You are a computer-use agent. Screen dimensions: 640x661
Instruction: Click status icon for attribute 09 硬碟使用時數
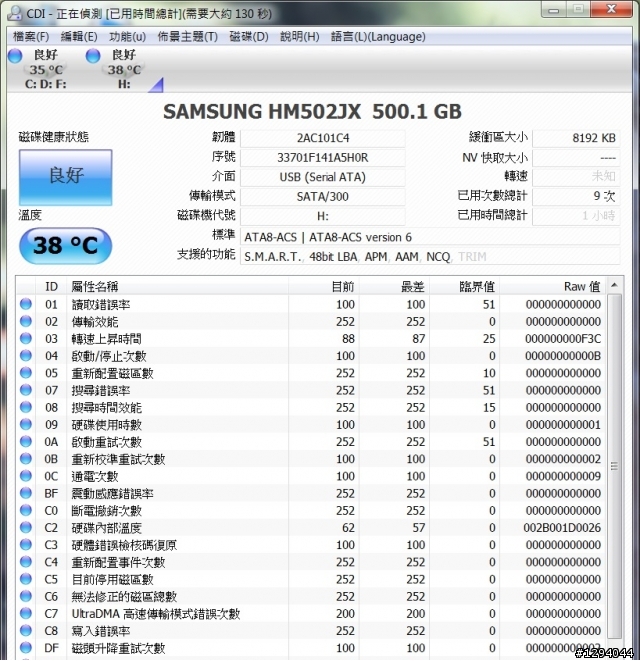click(26, 425)
